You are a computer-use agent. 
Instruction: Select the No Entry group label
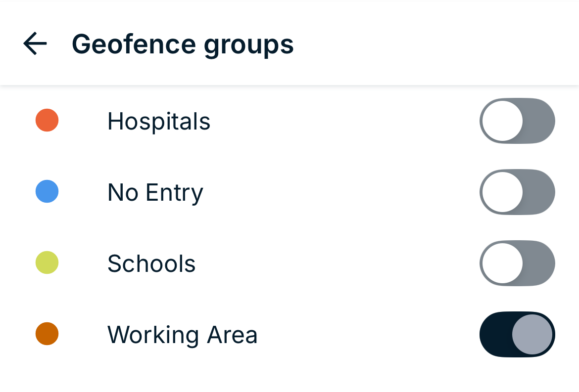155,192
